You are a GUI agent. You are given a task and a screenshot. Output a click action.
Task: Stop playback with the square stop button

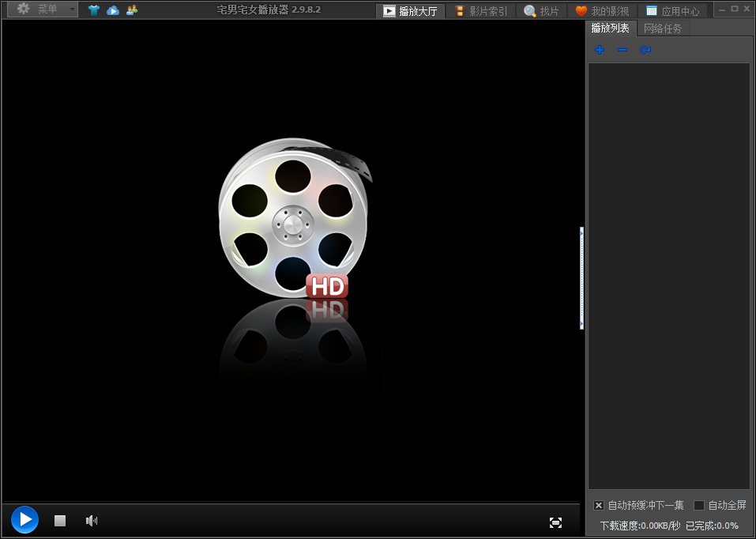[60, 520]
